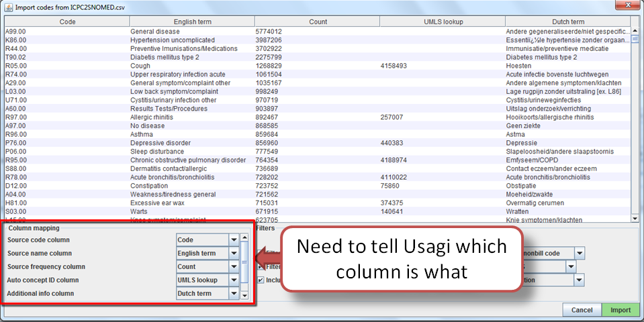Click the Count column header

[318, 21]
